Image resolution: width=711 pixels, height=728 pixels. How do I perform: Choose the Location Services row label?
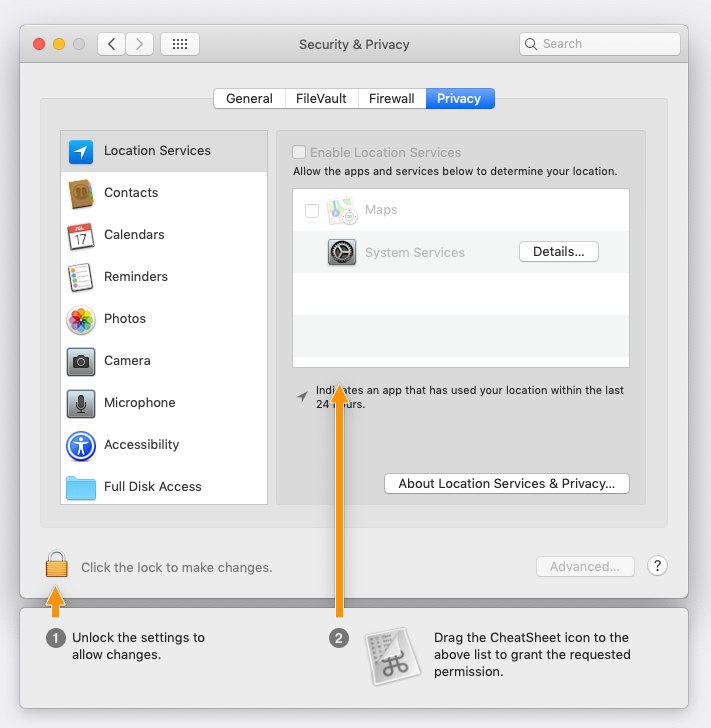pos(157,150)
